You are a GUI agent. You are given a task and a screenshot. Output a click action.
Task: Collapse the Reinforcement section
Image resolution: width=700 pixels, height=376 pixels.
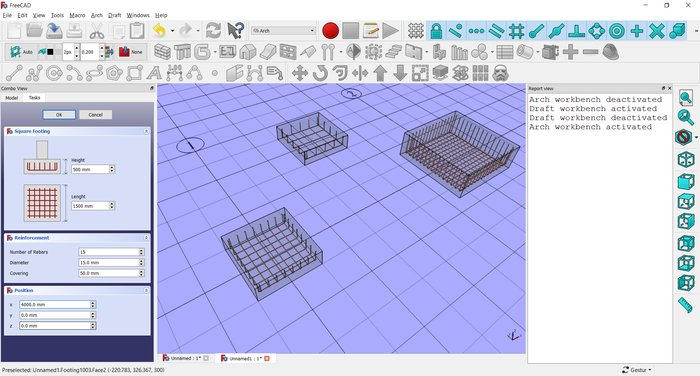click(146, 238)
